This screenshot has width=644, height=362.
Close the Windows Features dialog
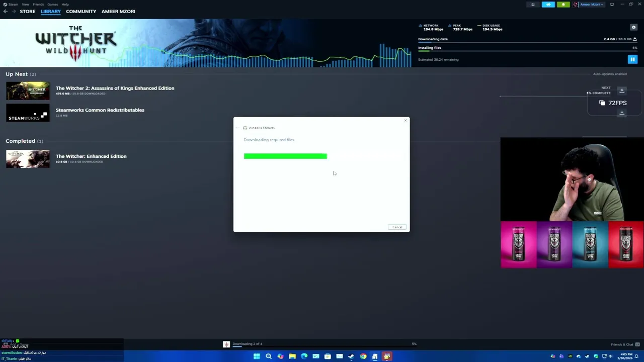[x=406, y=120]
